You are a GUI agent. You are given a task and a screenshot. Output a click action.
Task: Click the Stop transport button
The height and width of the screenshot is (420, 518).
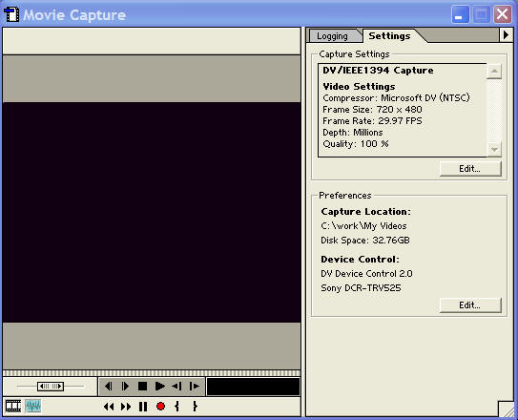pyautogui.click(x=142, y=387)
